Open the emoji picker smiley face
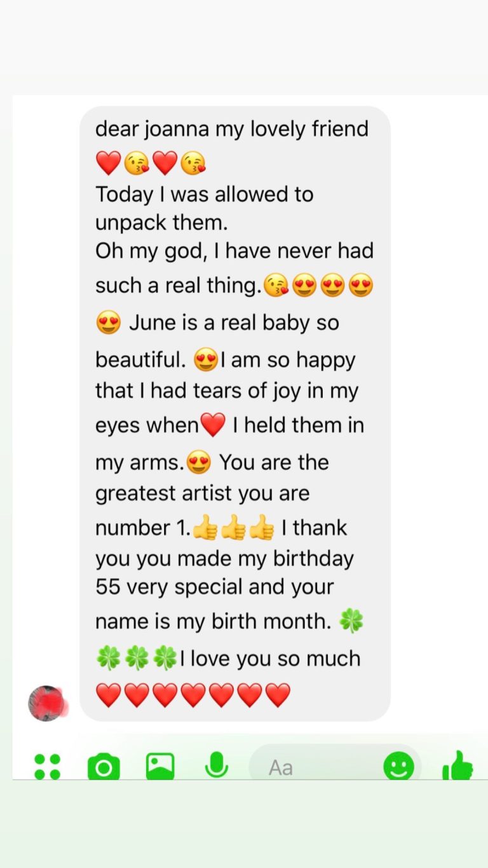Viewport: 488px width, 868px height. point(399,767)
